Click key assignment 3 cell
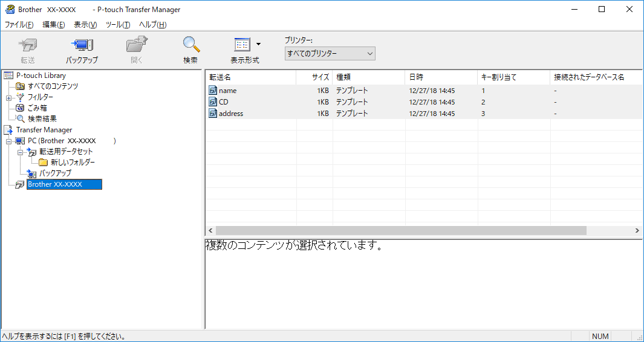The width and height of the screenshot is (644, 342). click(483, 114)
